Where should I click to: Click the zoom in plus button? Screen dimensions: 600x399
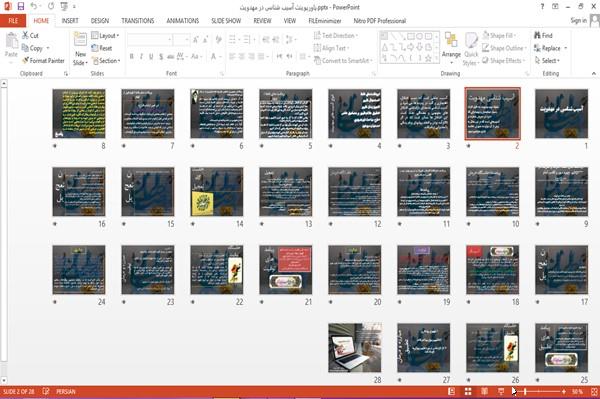pyautogui.click(x=564, y=391)
